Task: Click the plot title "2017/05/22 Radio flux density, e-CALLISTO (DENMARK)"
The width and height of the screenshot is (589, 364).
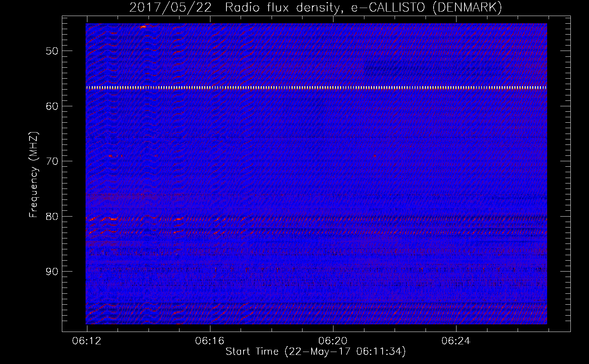Action: pos(316,7)
